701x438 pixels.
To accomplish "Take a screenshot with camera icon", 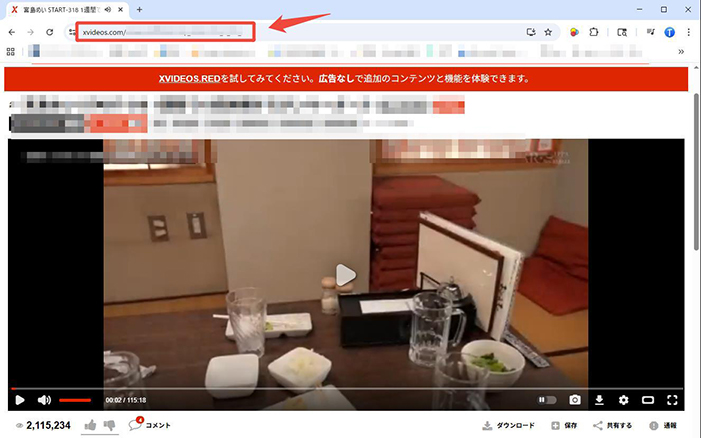I will [x=575, y=400].
